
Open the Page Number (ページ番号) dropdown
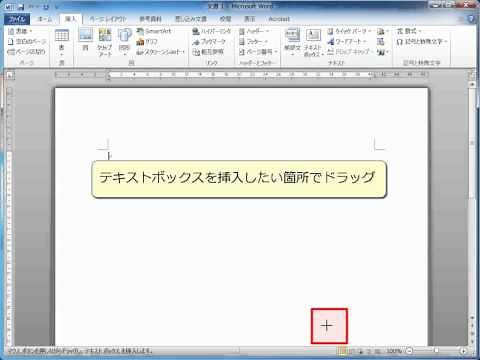coord(258,52)
